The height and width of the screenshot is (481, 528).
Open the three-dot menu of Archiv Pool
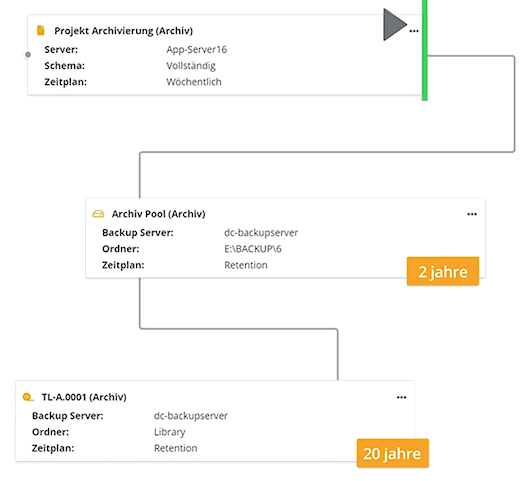point(472,214)
